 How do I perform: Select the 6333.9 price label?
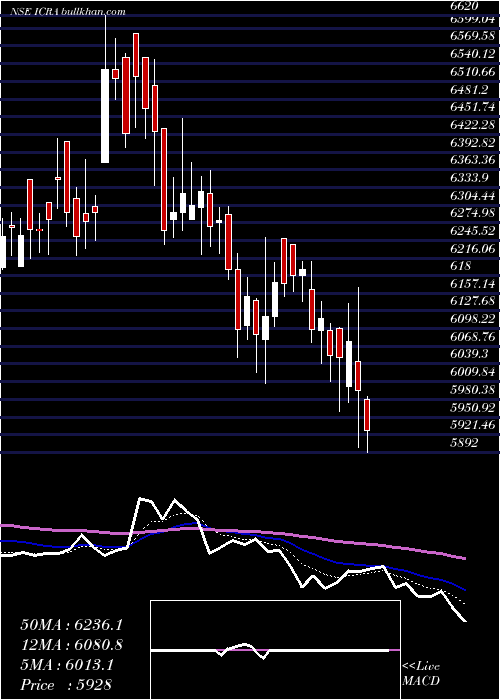click(469, 178)
